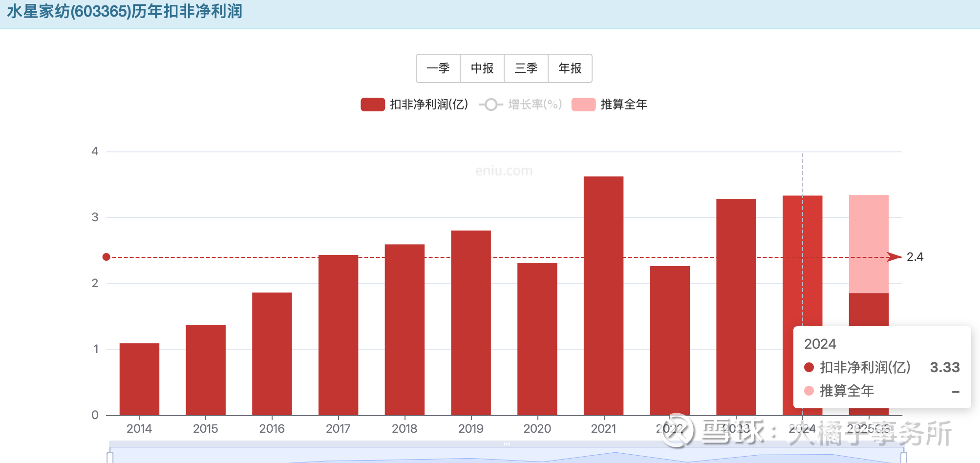
Task: Click the 2014 profit bar
Action: (139, 379)
